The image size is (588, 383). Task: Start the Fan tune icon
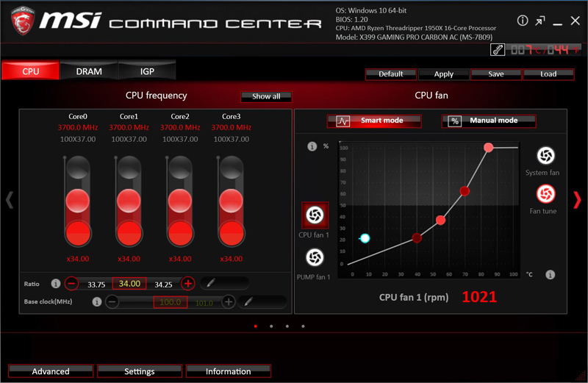(x=545, y=194)
